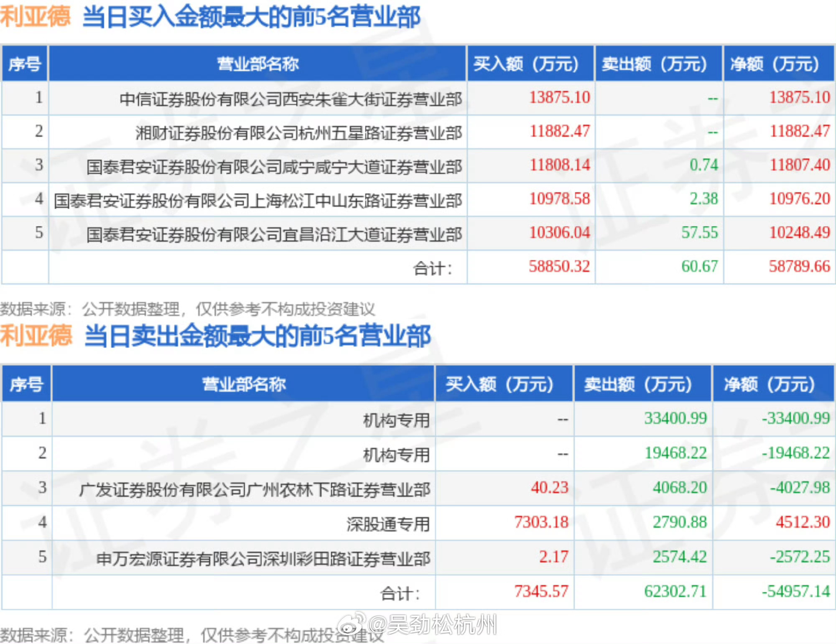Select 机构专用 in row number 2
Screen dimensions: 836x644
tap(396, 455)
